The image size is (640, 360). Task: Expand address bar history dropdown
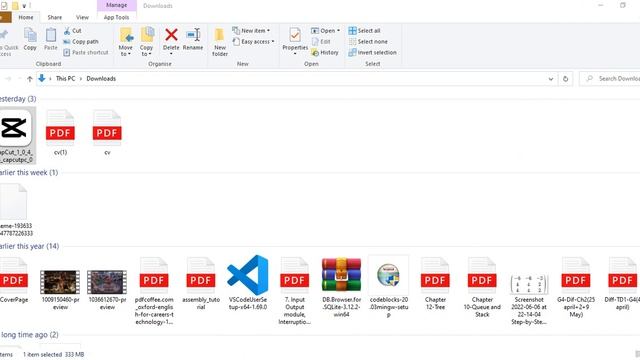551,79
